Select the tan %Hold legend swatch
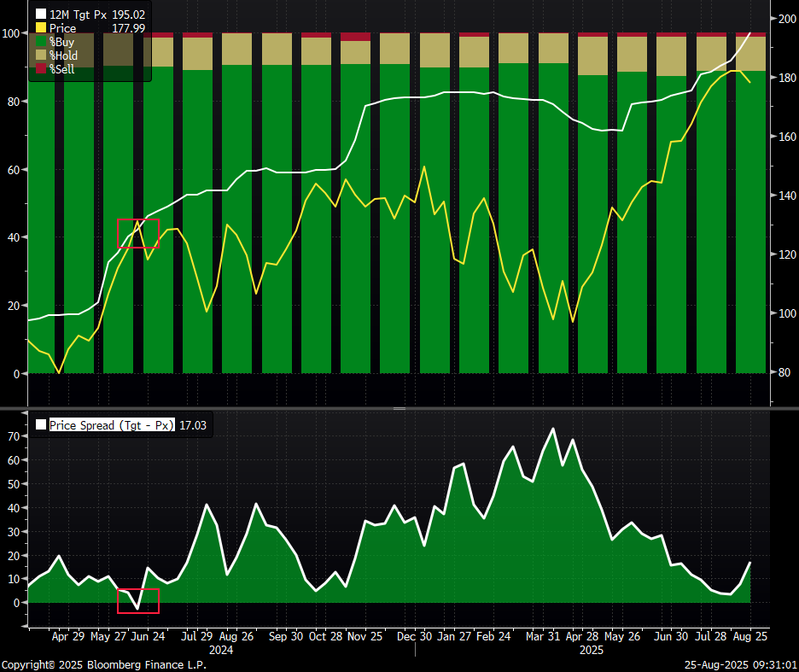Image resolution: width=799 pixels, height=672 pixels. (x=41, y=55)
